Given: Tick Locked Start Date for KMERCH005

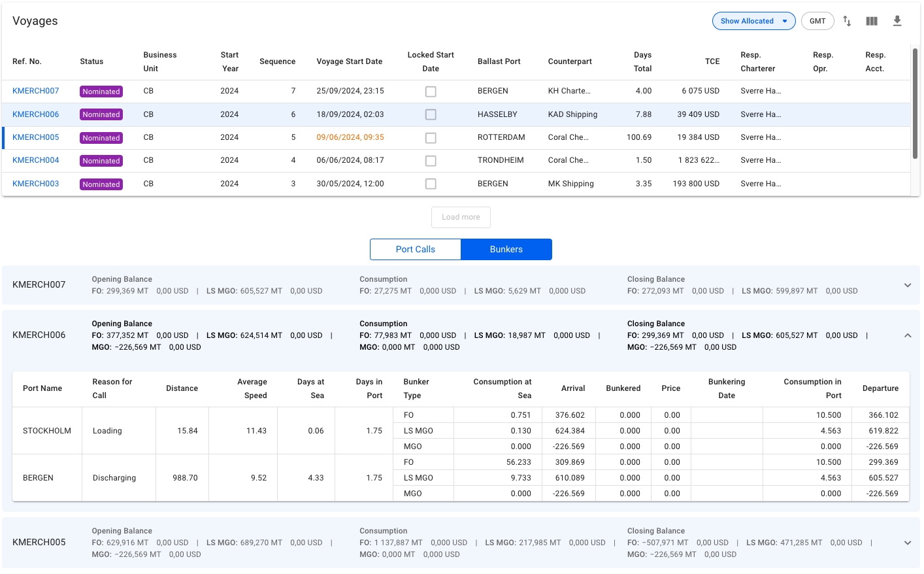Looking at the screenshot, I should [431, 138].
